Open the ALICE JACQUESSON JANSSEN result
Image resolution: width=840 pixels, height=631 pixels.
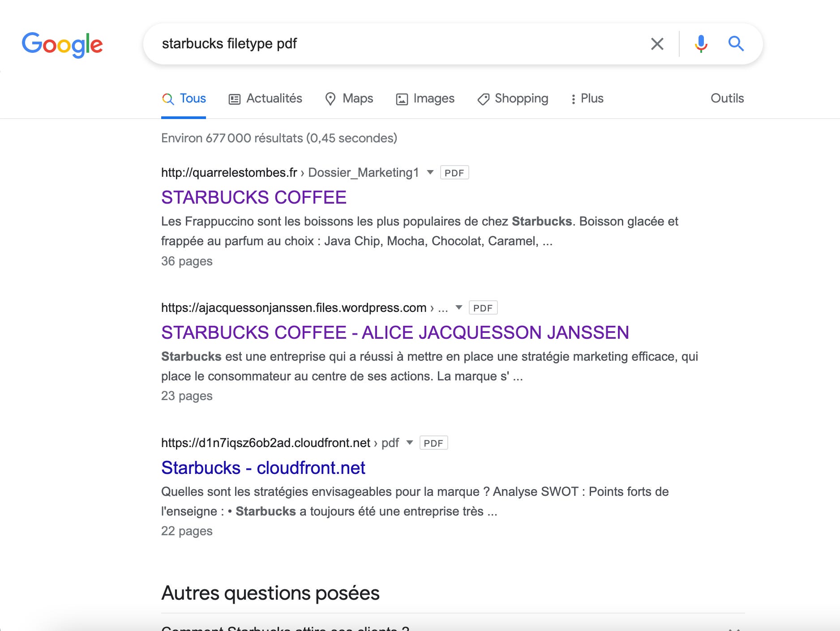tap(395, 333)
